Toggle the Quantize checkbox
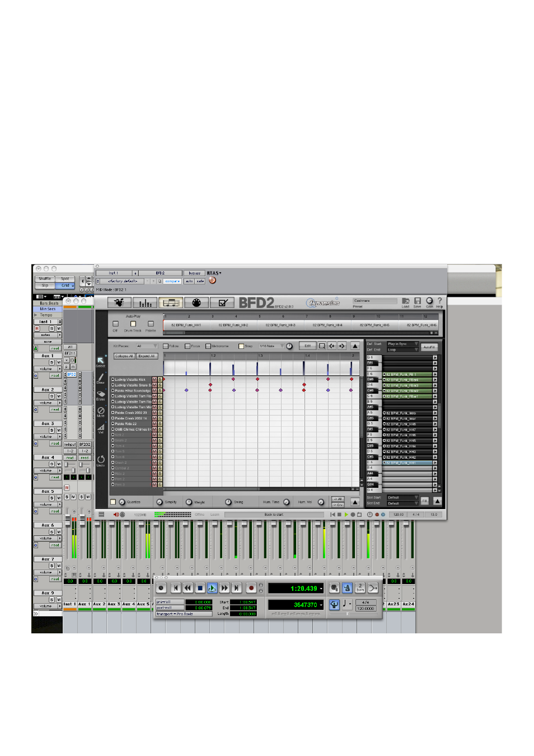The image size is (534, 756). tap(113, 502)
